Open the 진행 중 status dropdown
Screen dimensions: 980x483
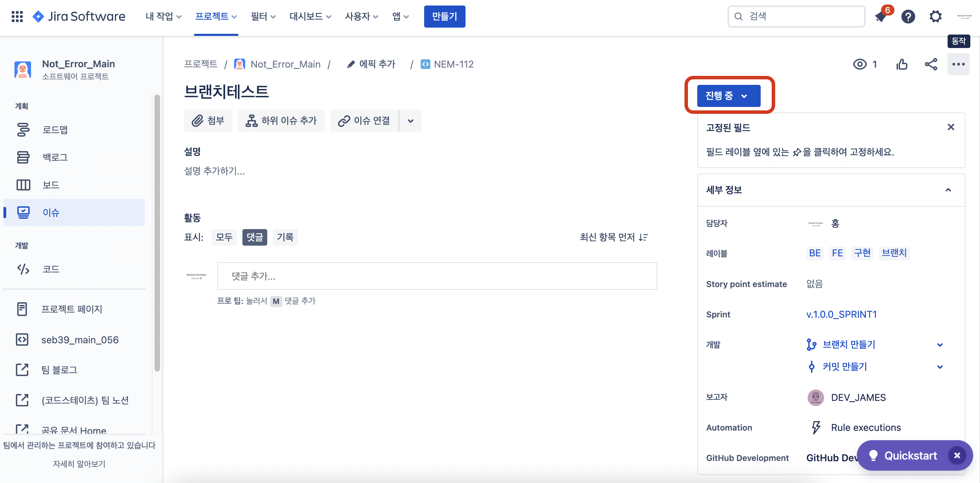728,96
